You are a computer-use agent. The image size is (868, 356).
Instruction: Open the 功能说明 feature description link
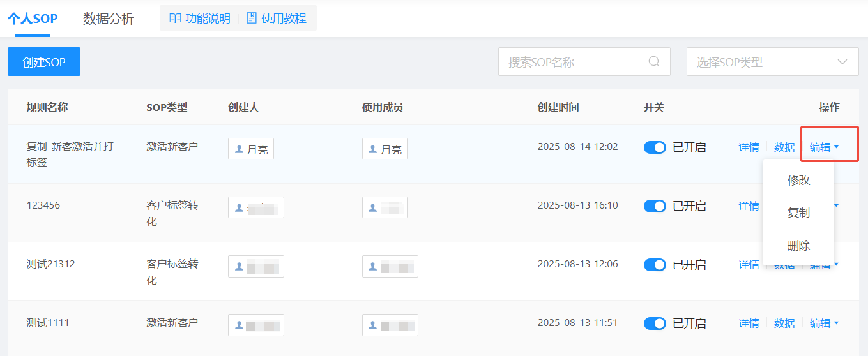tap(200, 19)
